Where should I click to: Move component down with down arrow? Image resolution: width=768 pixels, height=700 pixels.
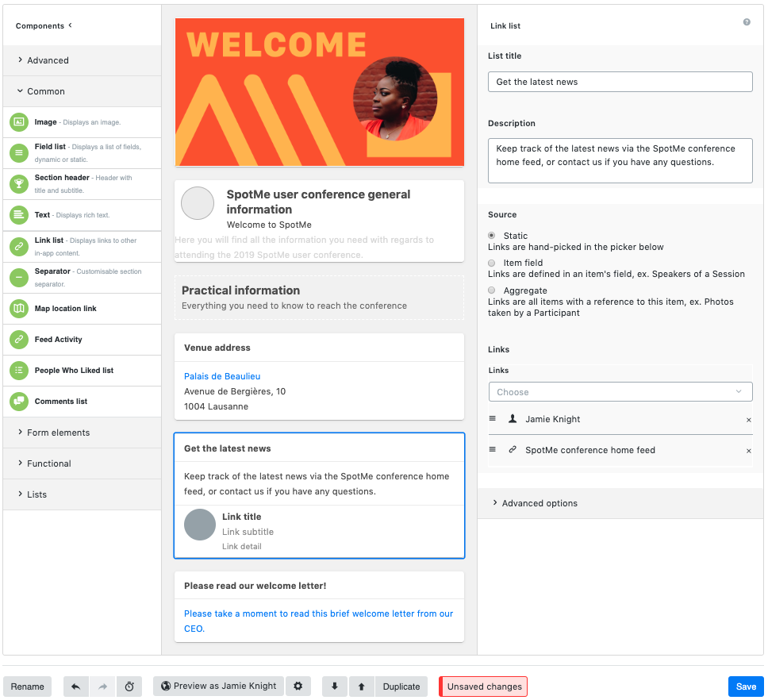coord(335,687)
